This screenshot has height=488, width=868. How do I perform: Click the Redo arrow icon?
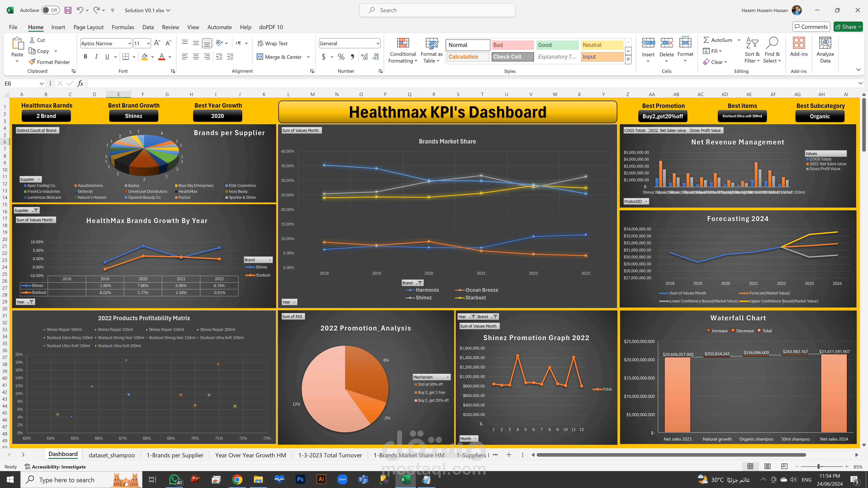click(96, 10)
